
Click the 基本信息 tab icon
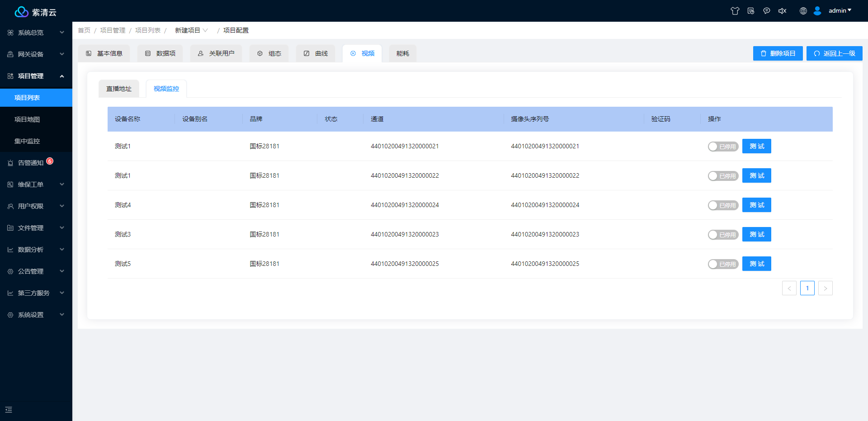click(x=89, y=53)
